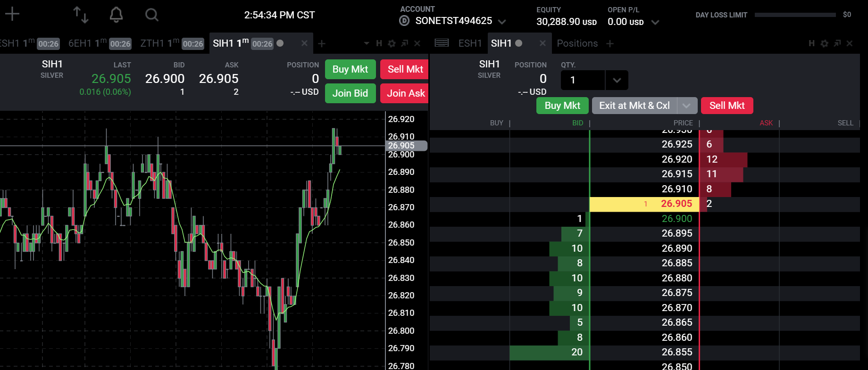Switch to the ZTH1 1m chart tab
868x370 pixels.
point(172,43)
